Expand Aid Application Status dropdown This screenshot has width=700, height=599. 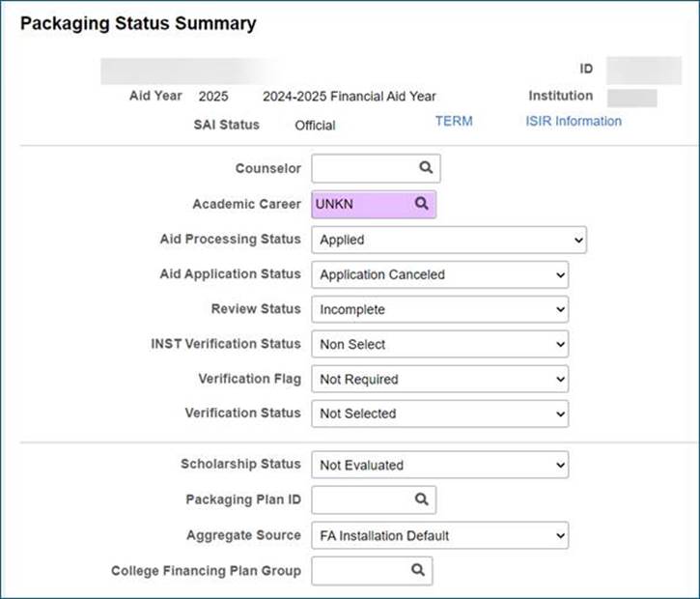coord(439,274)
